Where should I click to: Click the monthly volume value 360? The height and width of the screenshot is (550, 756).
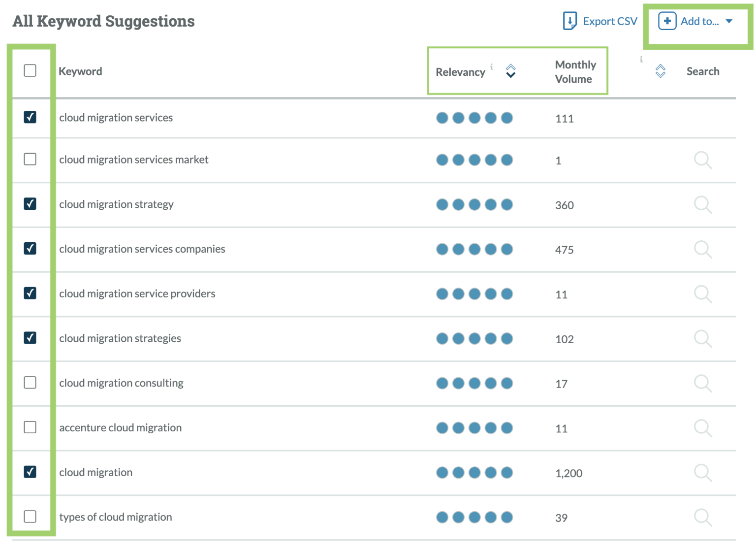(565, 205)
